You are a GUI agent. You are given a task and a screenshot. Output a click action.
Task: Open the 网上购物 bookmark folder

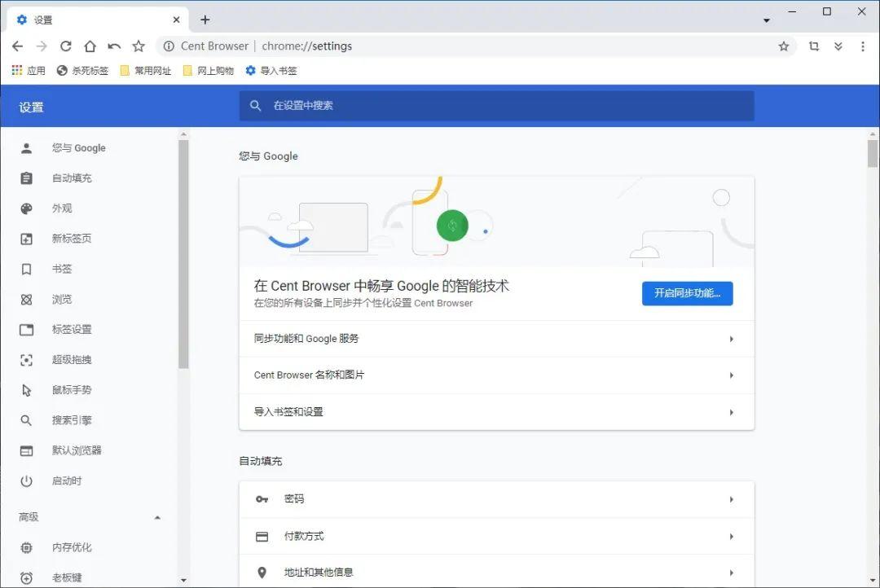pyautogui.click(x=209, y=70)
